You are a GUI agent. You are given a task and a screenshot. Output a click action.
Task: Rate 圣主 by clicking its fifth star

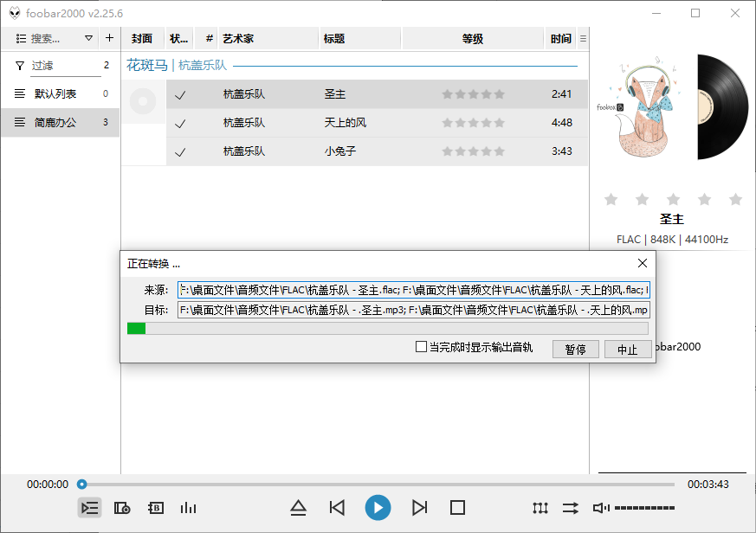coord(499,93)
